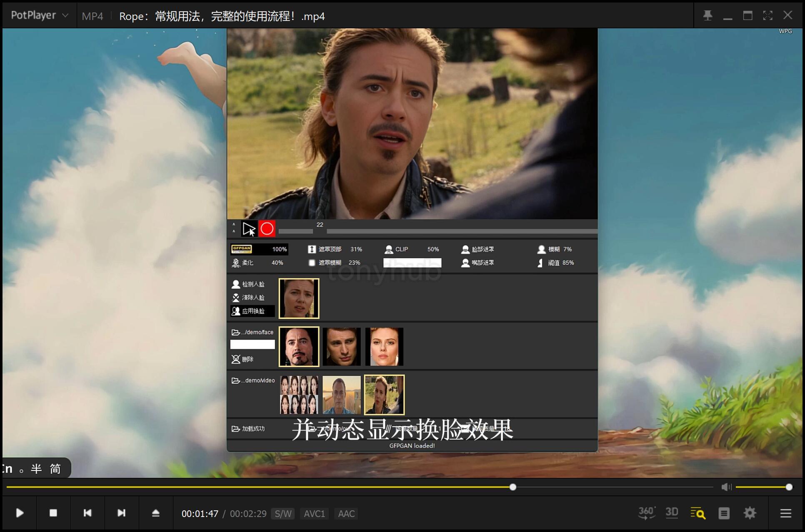The image size is (805, 532).
Task: Open the .../demo/face folder
Action: pyautogui.click(x=252, y=332)
